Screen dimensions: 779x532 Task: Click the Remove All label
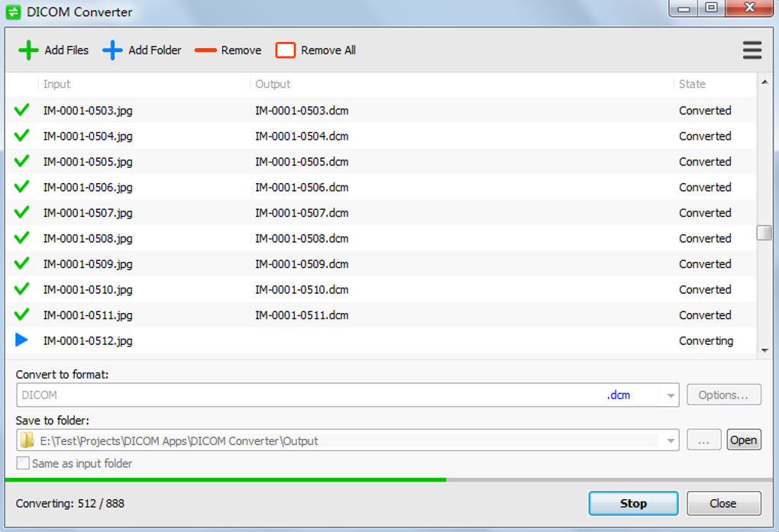pyautogui.click(x=328, y=50)
